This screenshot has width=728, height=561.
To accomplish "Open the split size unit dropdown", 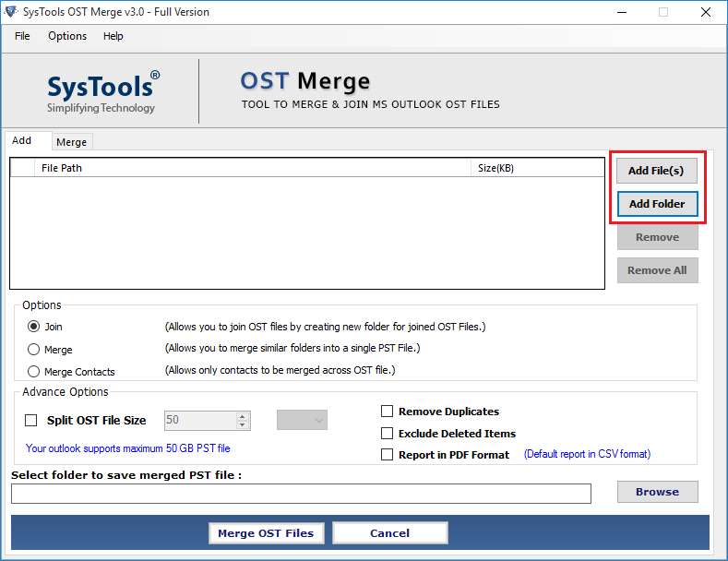I will tap(303, 420).
